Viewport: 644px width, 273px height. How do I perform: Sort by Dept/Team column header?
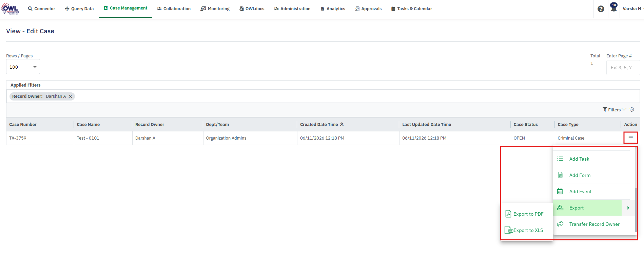pos(217,125)
